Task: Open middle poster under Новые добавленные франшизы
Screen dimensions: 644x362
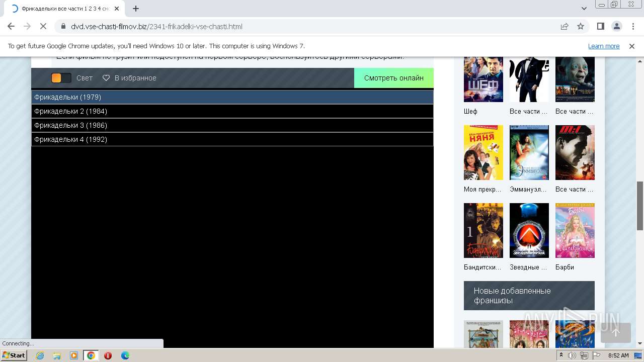Action: coord(529,334)
